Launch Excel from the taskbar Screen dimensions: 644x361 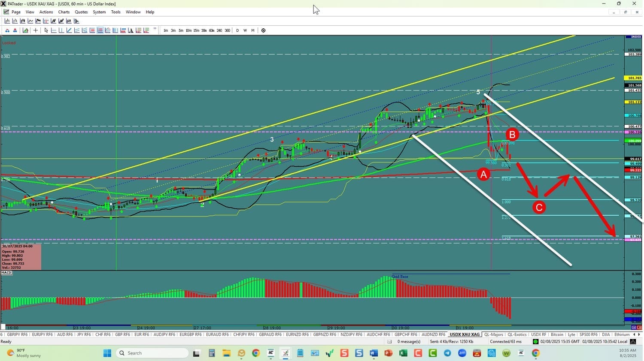point(403,353)
